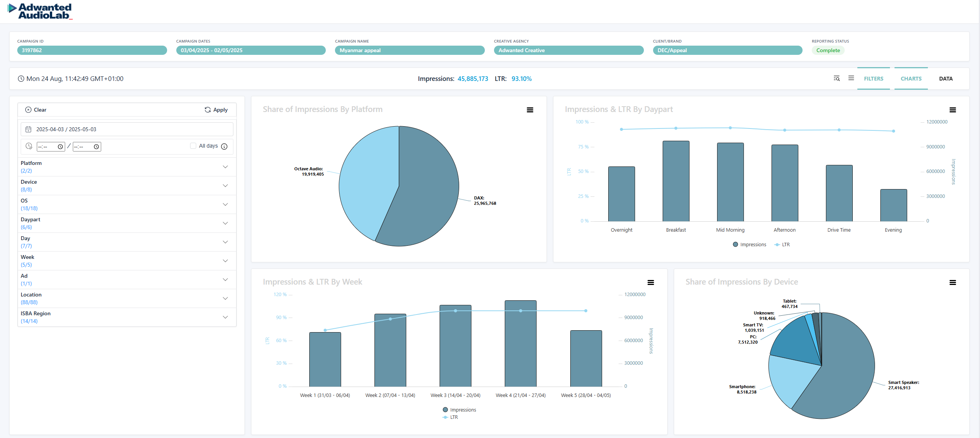Click the campaign ID 3197862 pill
980x438 pixels.
click(92, 50)
